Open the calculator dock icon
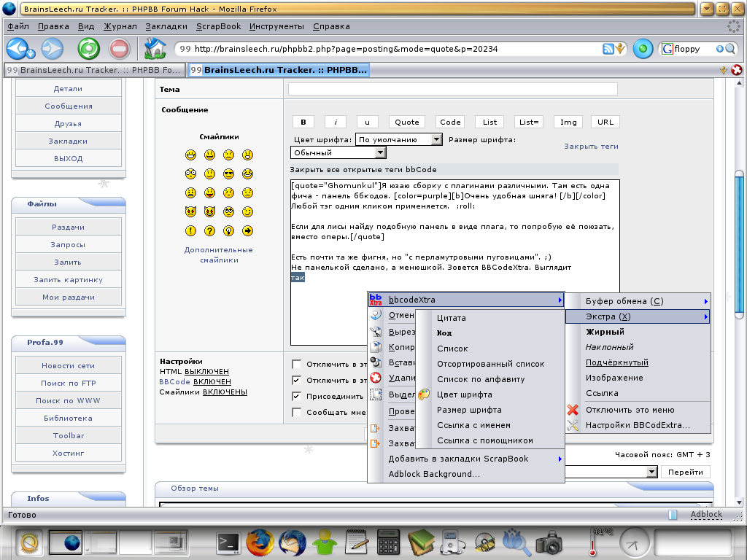 388,542
